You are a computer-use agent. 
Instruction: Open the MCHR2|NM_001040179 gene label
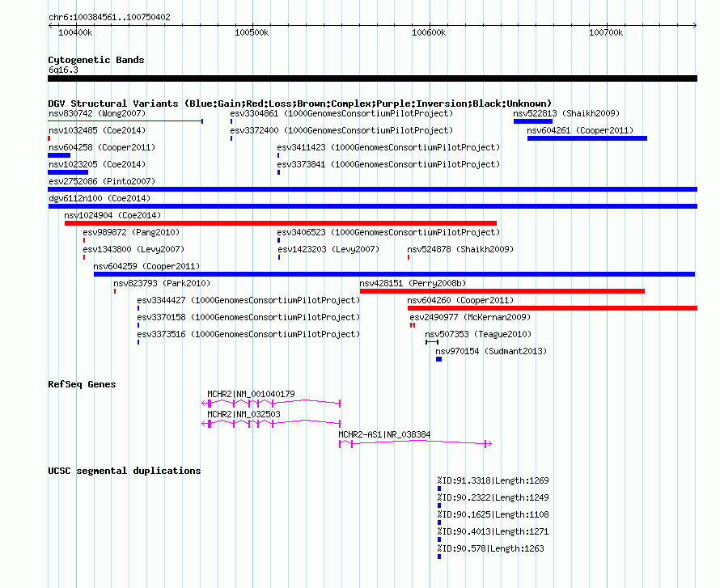click(251, 394)
